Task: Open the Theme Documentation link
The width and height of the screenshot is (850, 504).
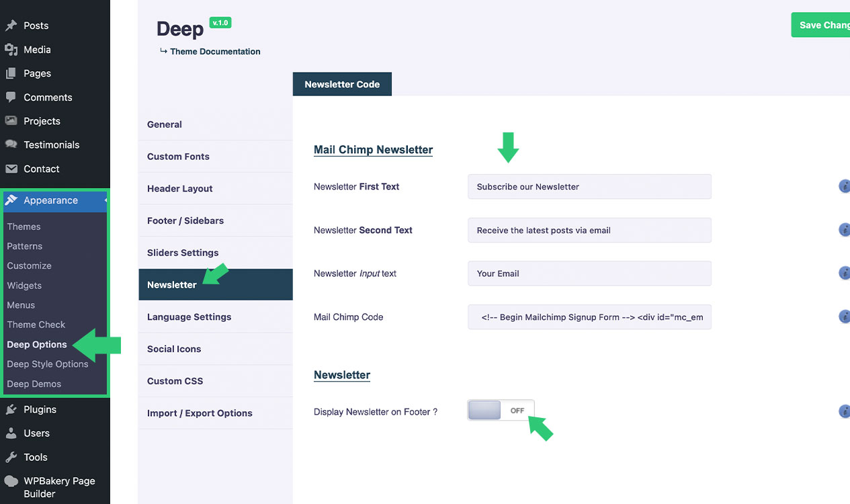Action: (215, 51)
